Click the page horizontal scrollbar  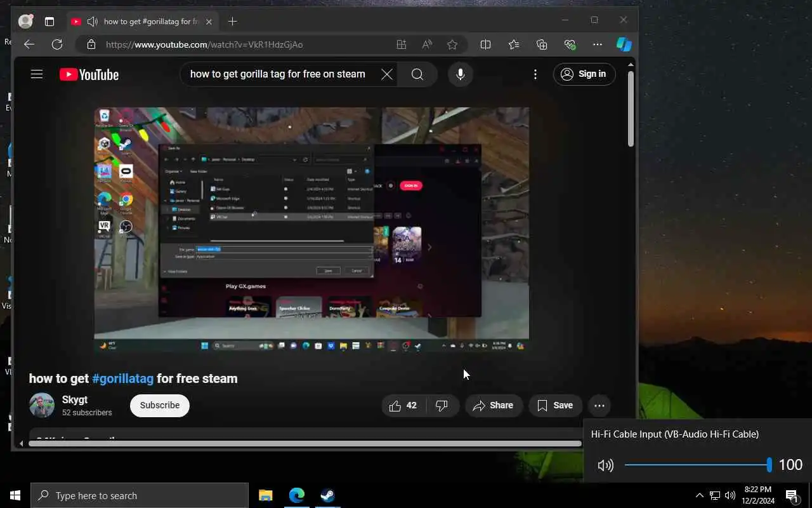tap(305, 443)
